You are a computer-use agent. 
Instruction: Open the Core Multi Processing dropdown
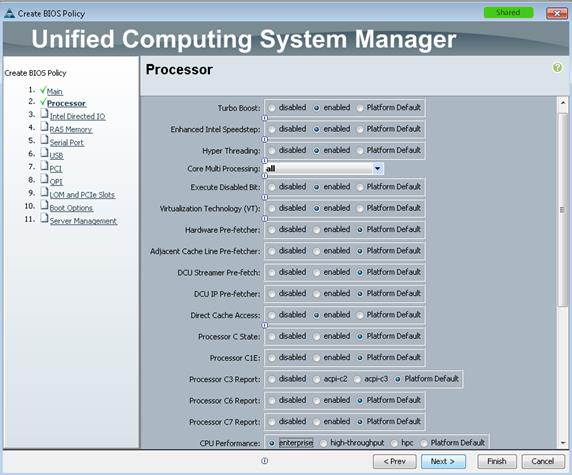(x=378, y=169)
